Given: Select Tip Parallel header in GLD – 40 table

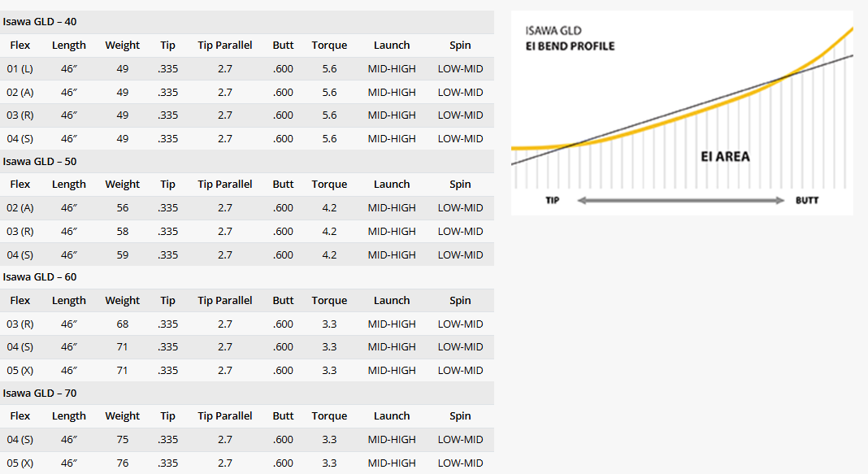Looking at the screenshot, I should coord(225,46).
